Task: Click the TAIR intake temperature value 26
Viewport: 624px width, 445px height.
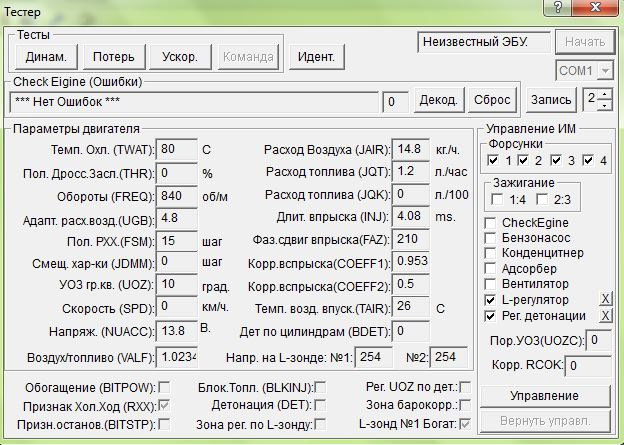Action: coord(411,307)
